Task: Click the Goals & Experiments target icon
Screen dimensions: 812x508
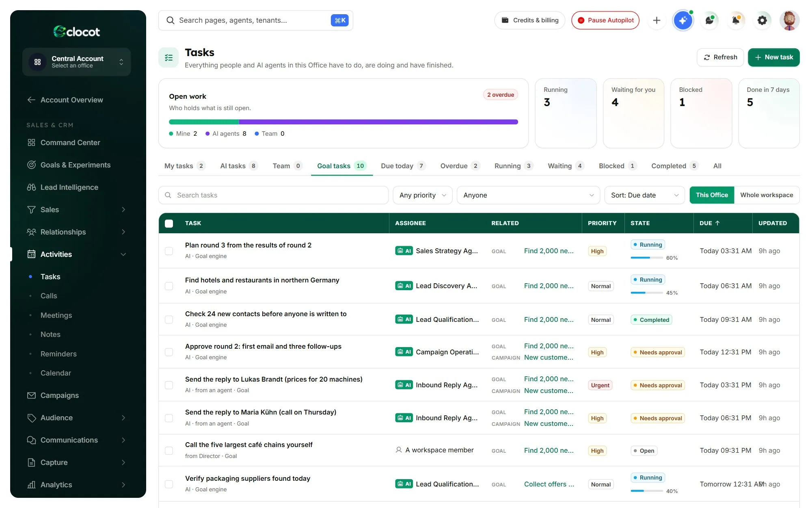Action: 31,165
